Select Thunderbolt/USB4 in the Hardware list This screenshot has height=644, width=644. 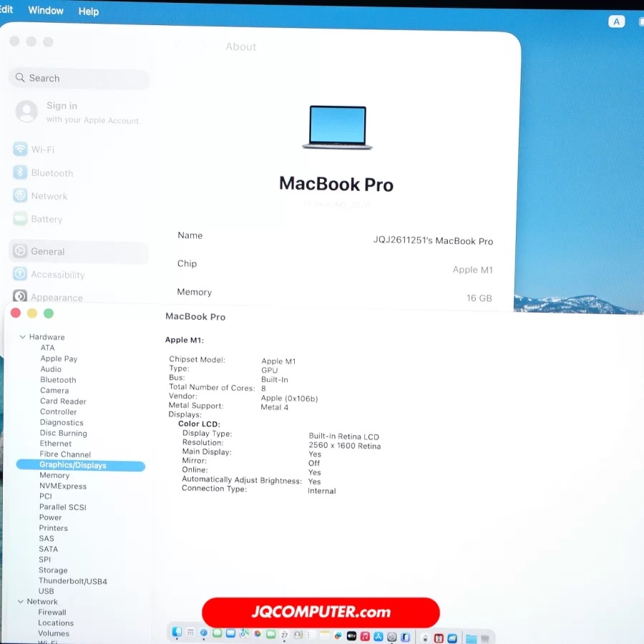(x=73, y=581)
